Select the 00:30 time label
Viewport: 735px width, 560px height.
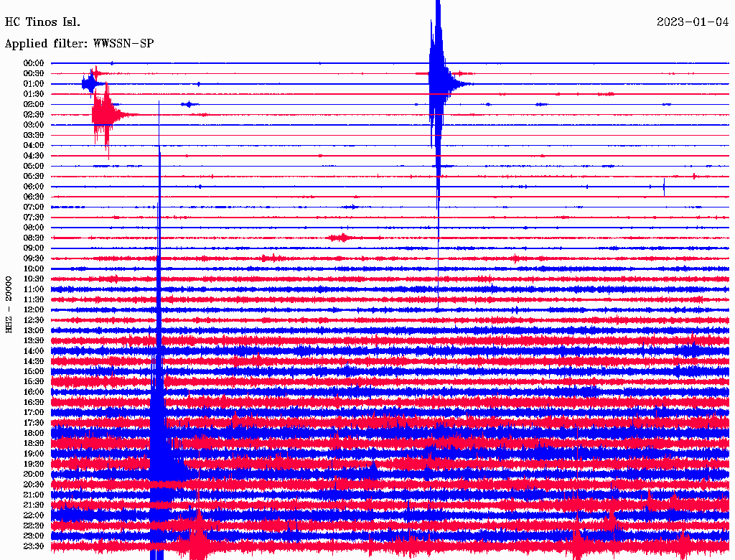click(x=34, y=74)
